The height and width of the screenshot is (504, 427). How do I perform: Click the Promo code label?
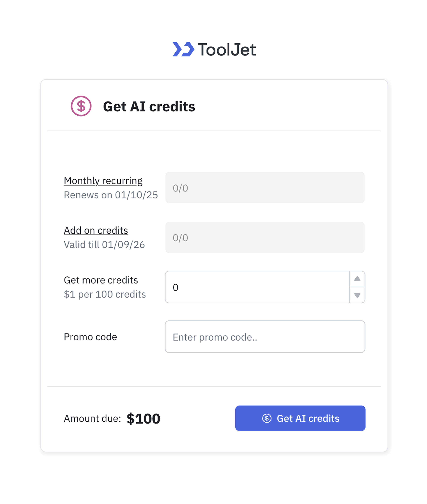point(90,337)
